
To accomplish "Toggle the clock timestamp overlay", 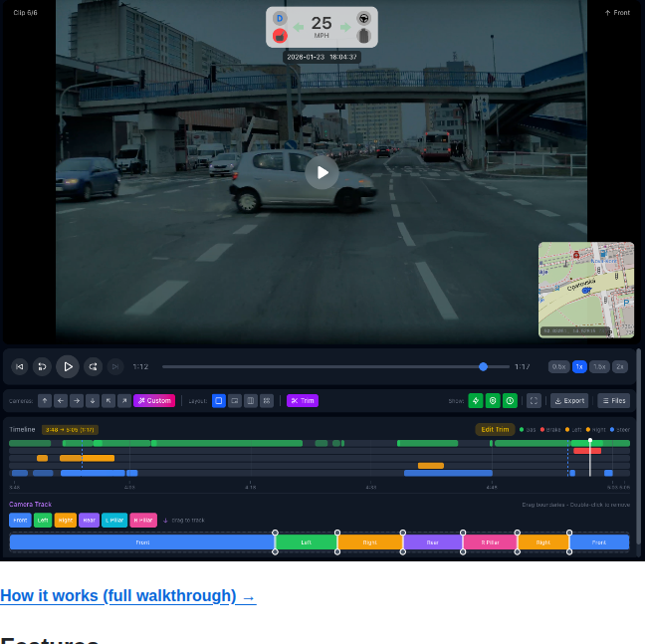I will pos(510,400).
